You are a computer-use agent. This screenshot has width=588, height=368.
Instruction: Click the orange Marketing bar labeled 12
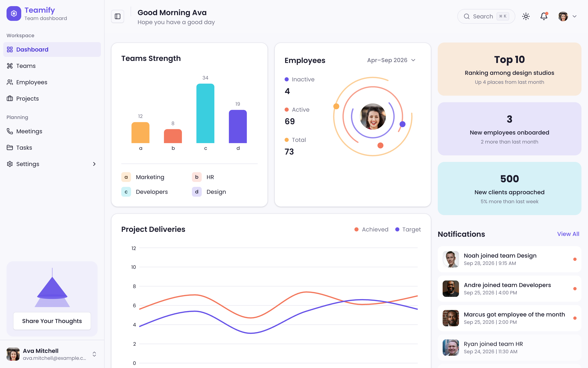140,132
